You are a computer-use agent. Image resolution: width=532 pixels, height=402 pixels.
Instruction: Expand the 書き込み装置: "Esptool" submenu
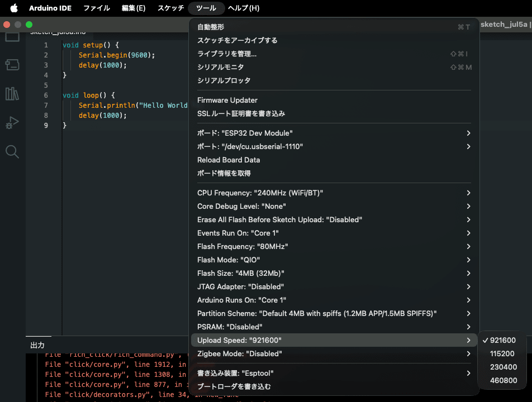(334, 373)
